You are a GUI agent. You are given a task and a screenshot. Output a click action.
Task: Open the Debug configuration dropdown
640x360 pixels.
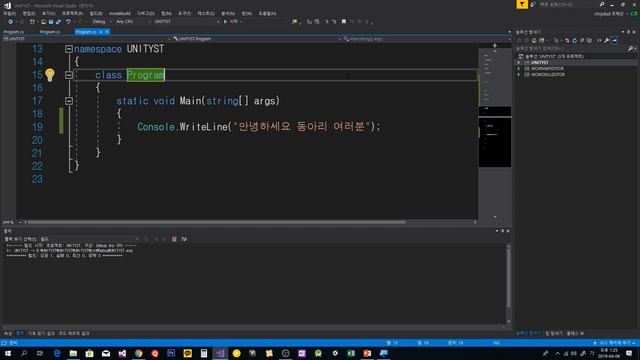tap(101, 22)
